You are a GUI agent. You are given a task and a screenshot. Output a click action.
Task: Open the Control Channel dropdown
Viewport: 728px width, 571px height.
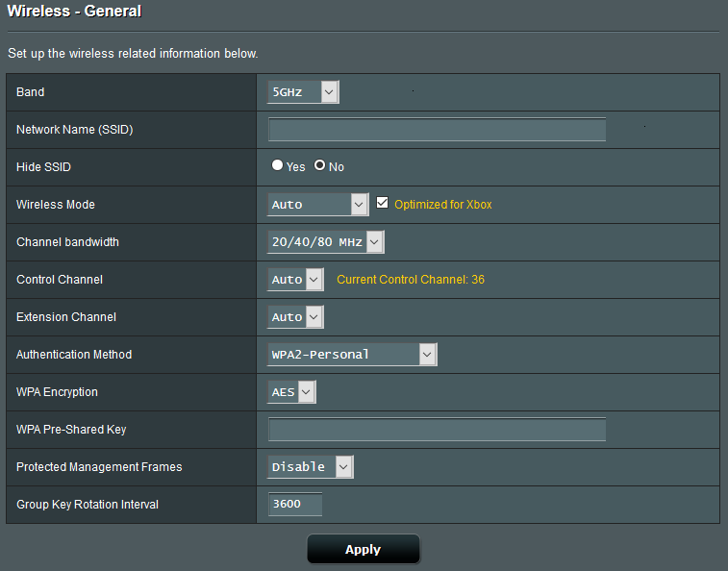point(295,280)
